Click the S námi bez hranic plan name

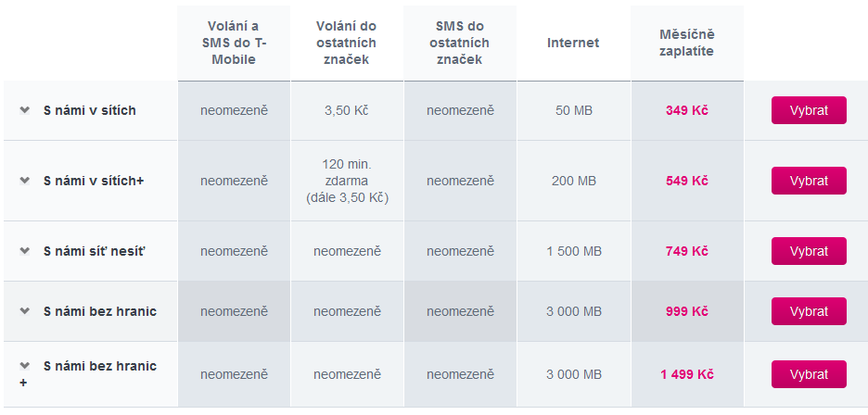pyautogui.click(x=100, y=311)
